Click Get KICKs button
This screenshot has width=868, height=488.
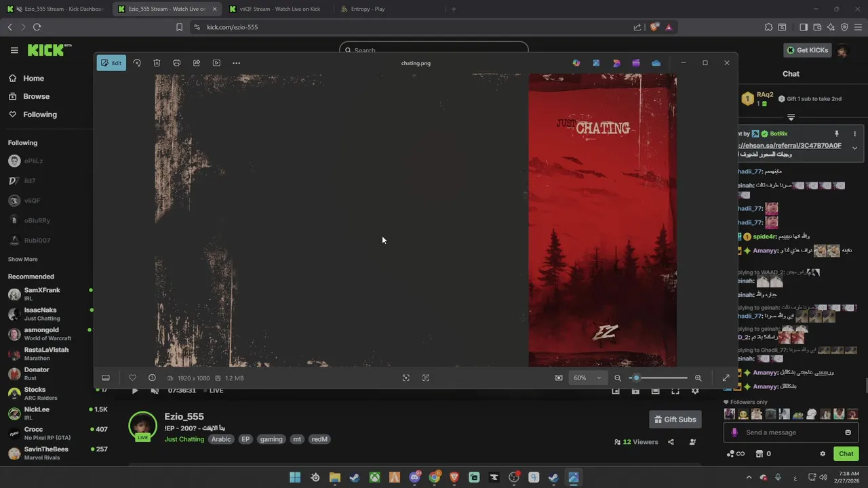coord(807,50)
